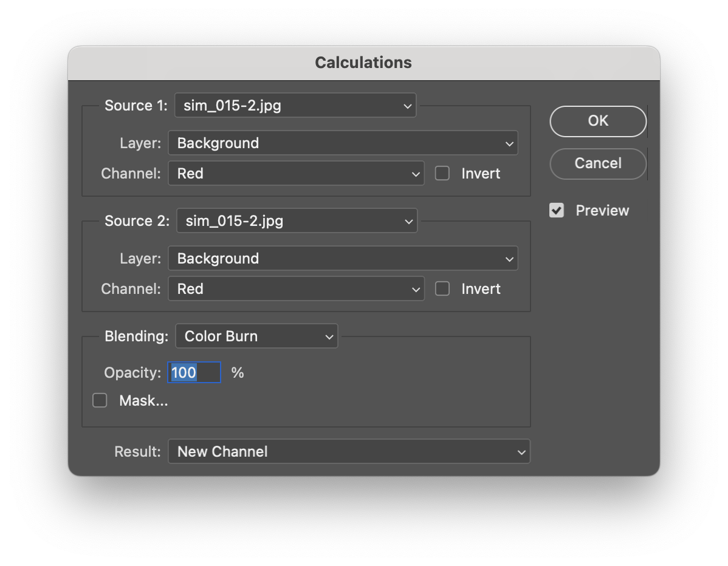Click the percent label beside Opacity
Image resolution: width=728 pixels, height=566 pixels.
[x=237, y=372]
